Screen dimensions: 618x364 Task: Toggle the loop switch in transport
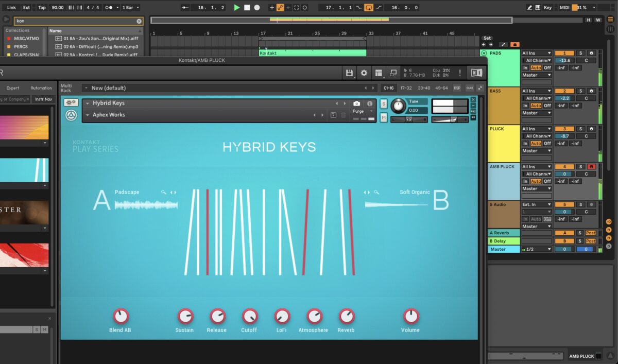tap(369, 7)
